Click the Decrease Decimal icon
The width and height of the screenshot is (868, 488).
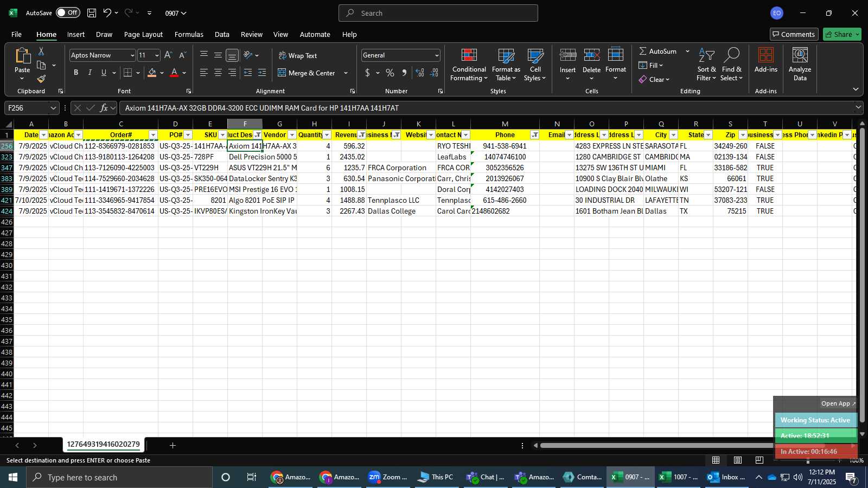[434, 73]
